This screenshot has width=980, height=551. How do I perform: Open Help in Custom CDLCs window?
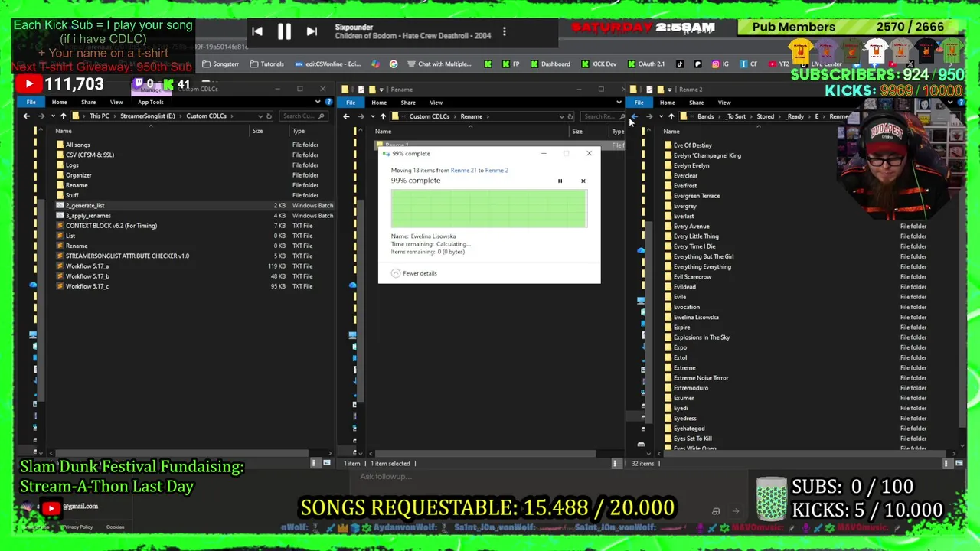tap(328, 102)
